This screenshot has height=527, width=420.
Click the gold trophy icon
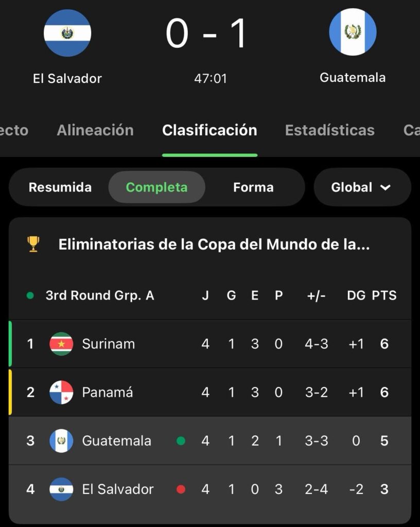pyautogui.click(x=33, y=244)
